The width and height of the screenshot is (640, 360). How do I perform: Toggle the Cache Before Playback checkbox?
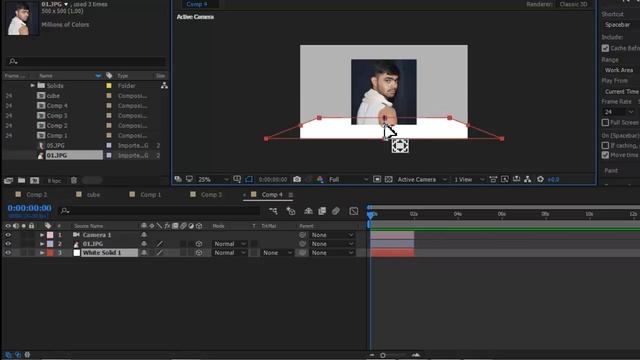[605, 48]
